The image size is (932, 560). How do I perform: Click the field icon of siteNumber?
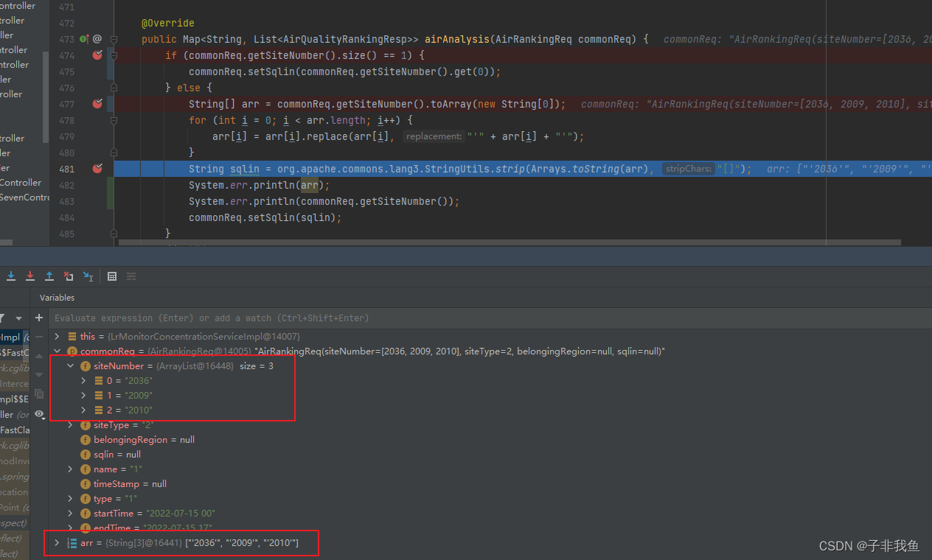click(x=86, y=366)
